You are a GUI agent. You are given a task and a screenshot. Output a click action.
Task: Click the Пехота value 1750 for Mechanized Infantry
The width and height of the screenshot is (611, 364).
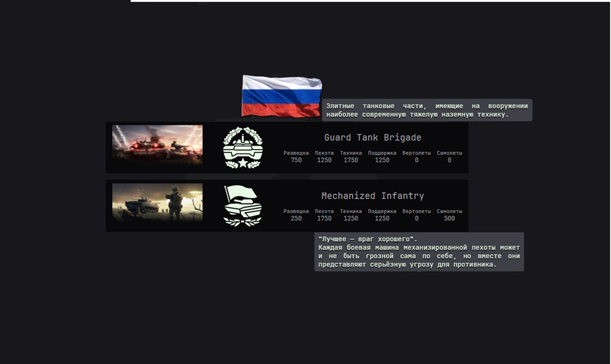click(323, 218)
